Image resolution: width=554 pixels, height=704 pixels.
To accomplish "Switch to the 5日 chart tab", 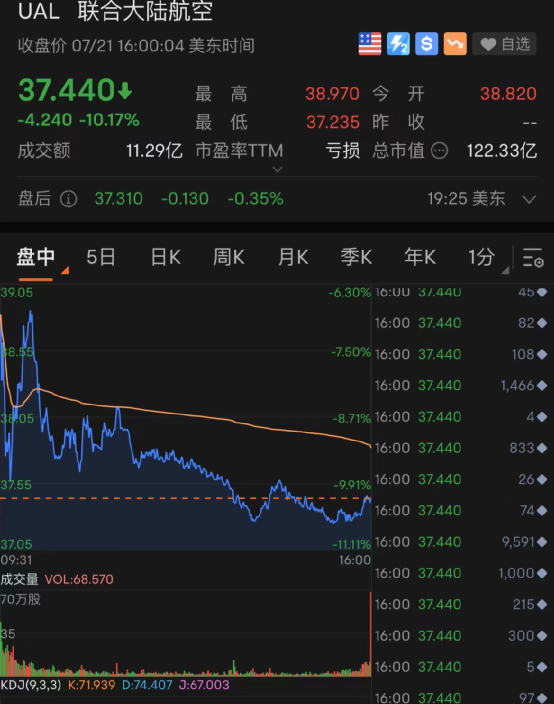I will click(101, 257).
